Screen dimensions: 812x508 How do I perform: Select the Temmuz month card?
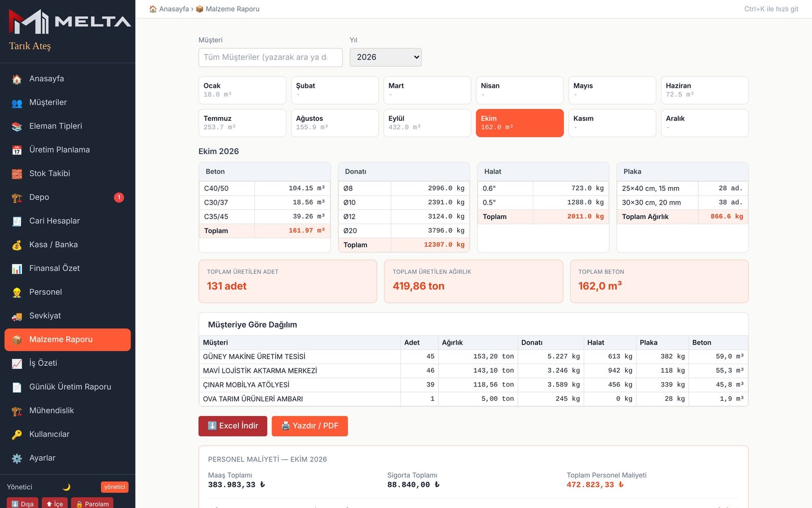242,123
